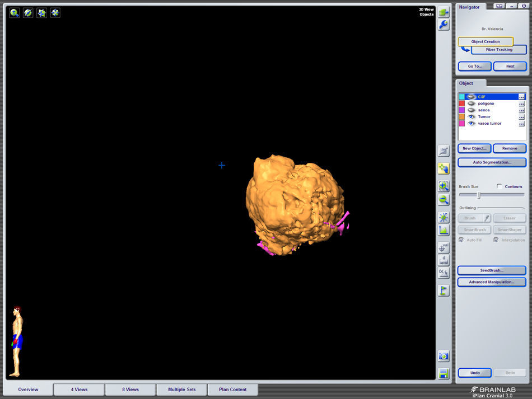Select the pan hand tool icon
The width and height of the screenshot is (532, 399).
pos(444,168)
